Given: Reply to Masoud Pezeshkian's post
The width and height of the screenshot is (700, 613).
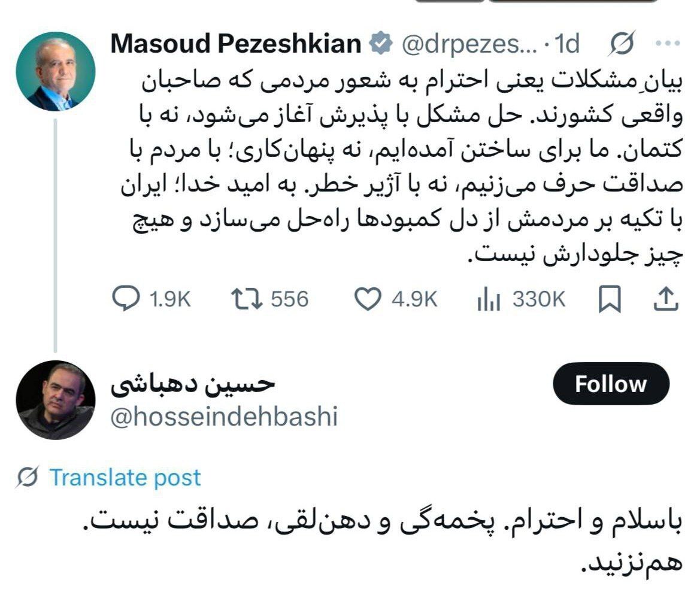Looking at the screenshot, I should [x=126, y=299].
